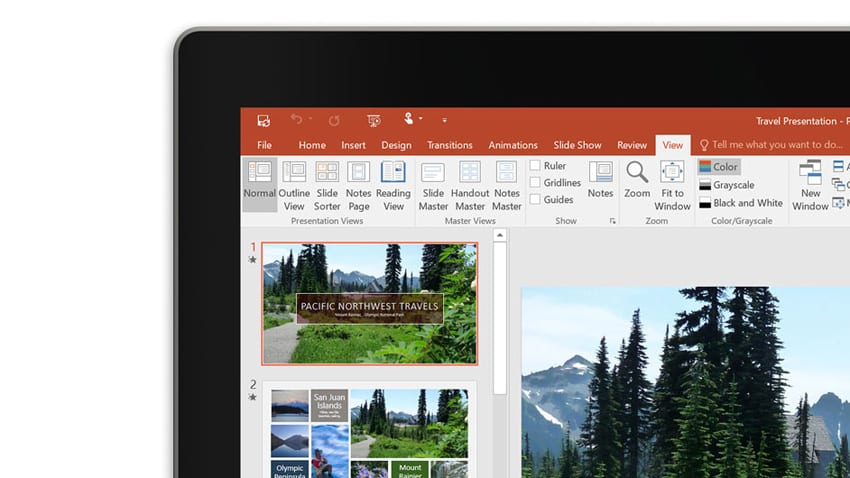850x478 pixels.
Task: Toggle Touch/Mouse mode icon
Action: (x=408, y=119)
